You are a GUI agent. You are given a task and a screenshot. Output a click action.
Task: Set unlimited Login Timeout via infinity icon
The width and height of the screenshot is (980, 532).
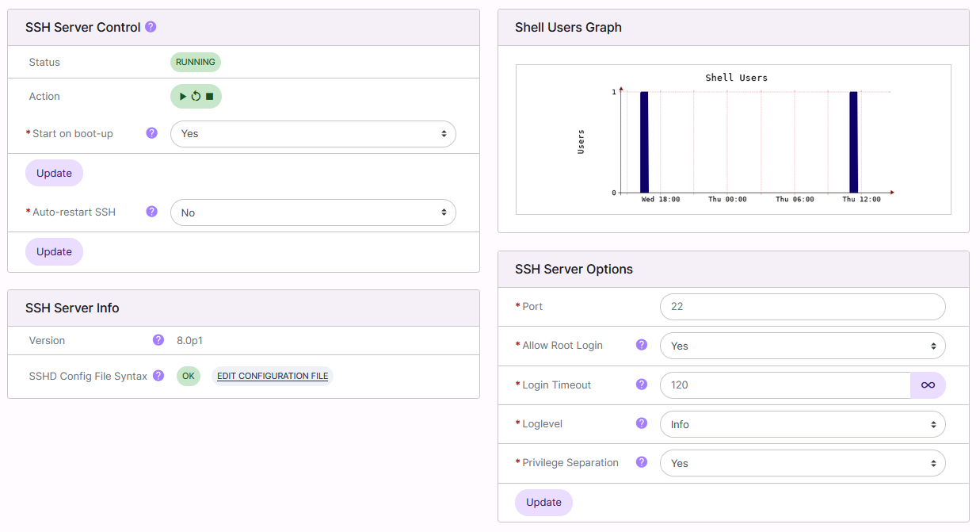click(x=928, y=385)
